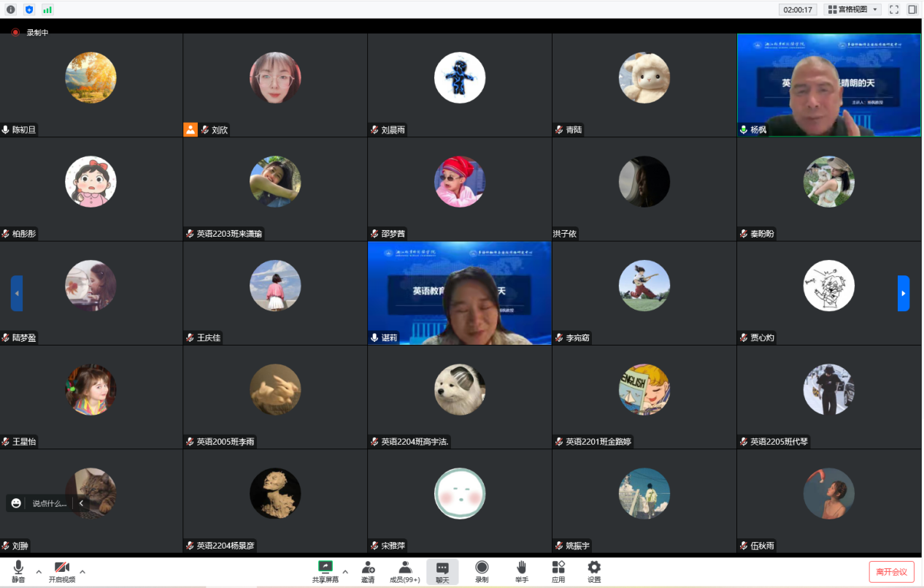Open the 聊天 chat panel
The height and width of the screenshot is (588, 924).
442,571
